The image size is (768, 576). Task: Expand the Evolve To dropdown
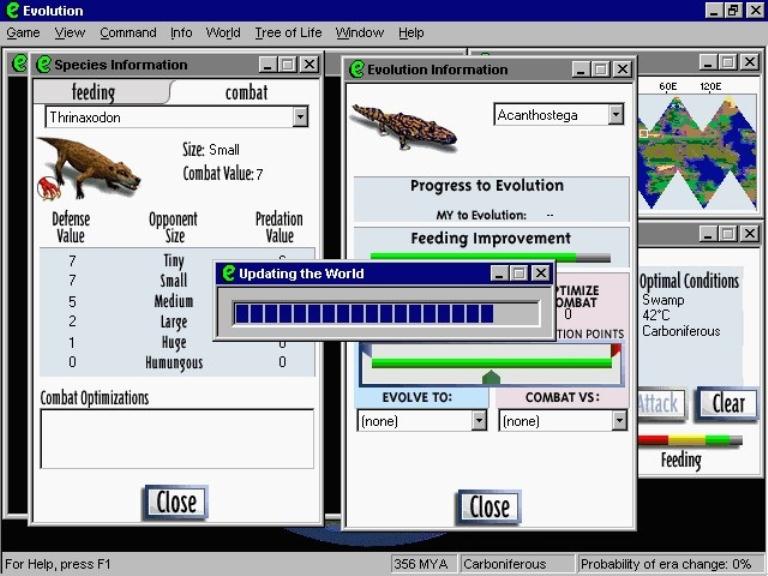tap(479, 421)
